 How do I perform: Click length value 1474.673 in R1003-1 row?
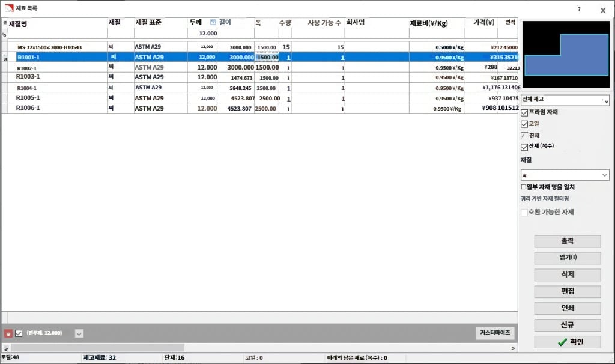click(x=241, y=78)
